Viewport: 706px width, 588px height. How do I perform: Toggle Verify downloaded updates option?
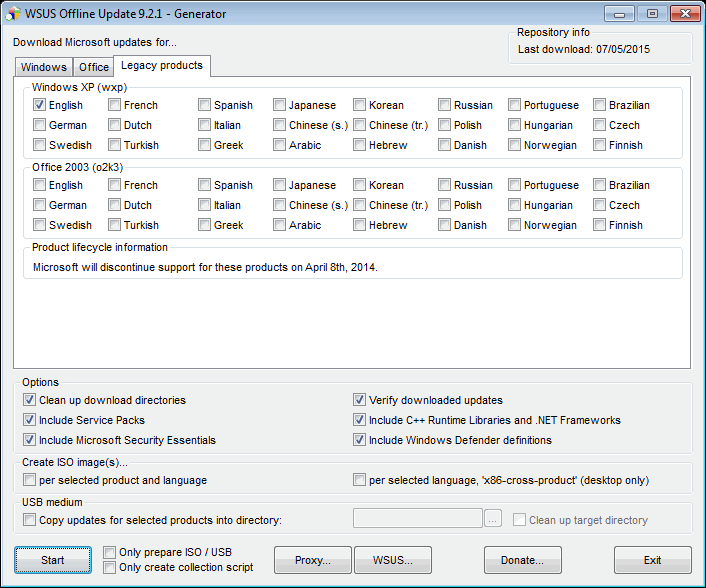[x=360, y=400]
